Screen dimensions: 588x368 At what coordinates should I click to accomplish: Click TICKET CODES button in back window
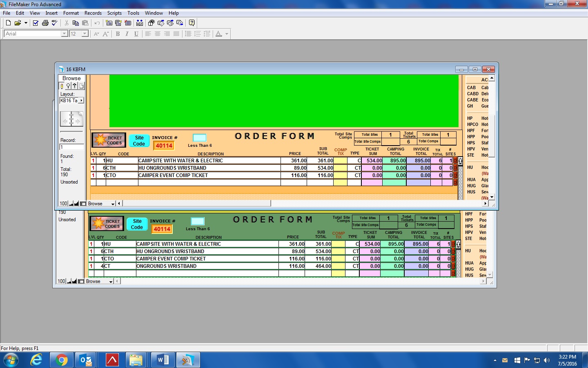click(x=107, y=224)
